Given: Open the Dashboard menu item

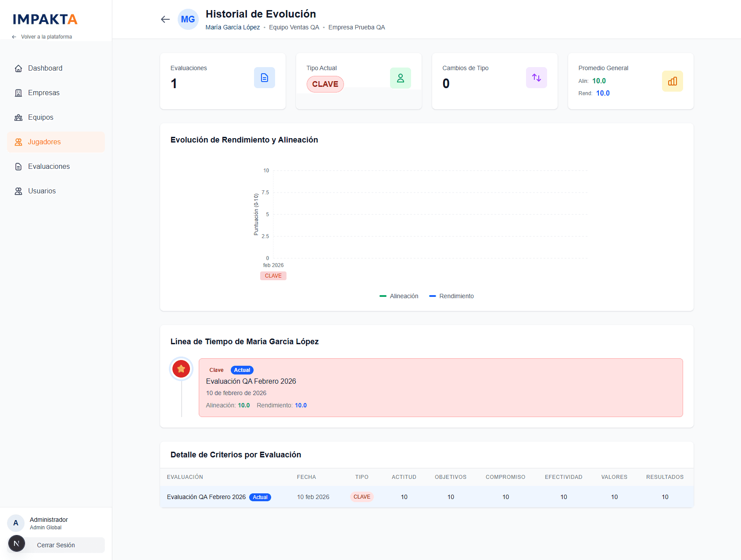Looking at the screenshot, I should pyautogui.click(x=45, y=68).
